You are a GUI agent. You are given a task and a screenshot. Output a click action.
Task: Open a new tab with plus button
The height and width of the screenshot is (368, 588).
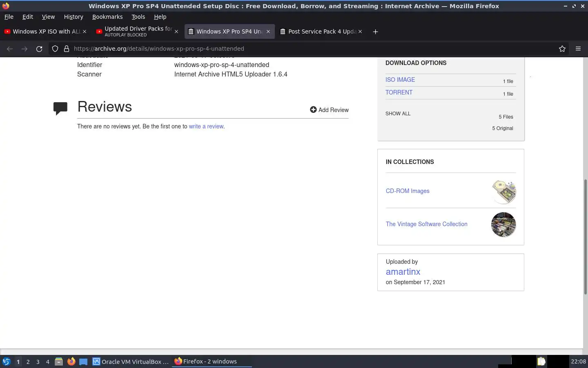(375, 31)
